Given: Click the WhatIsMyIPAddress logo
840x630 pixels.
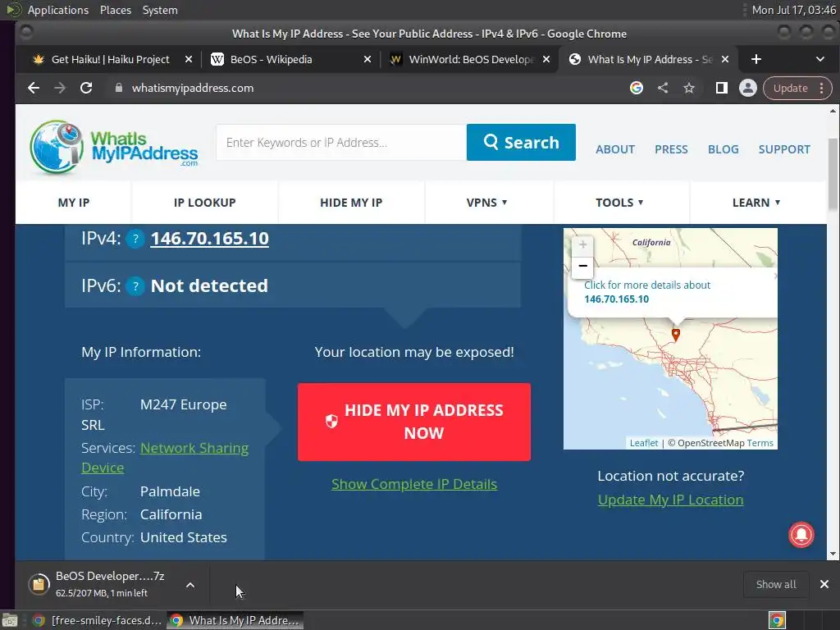Looking at the screenshot, I should pos(114,147).
